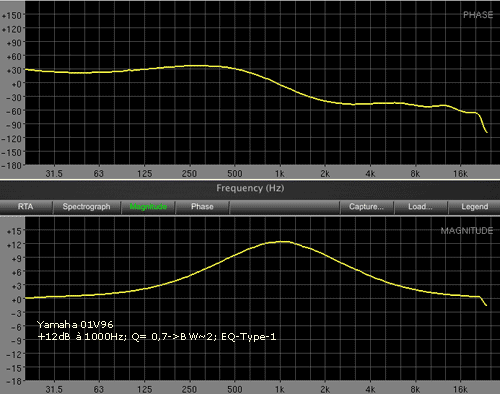The width and height of the screenshot is (500, 394).
Task: Click the blank toolbar segment beside Phase
Action: pyautogui.click(x=284, y=207)
